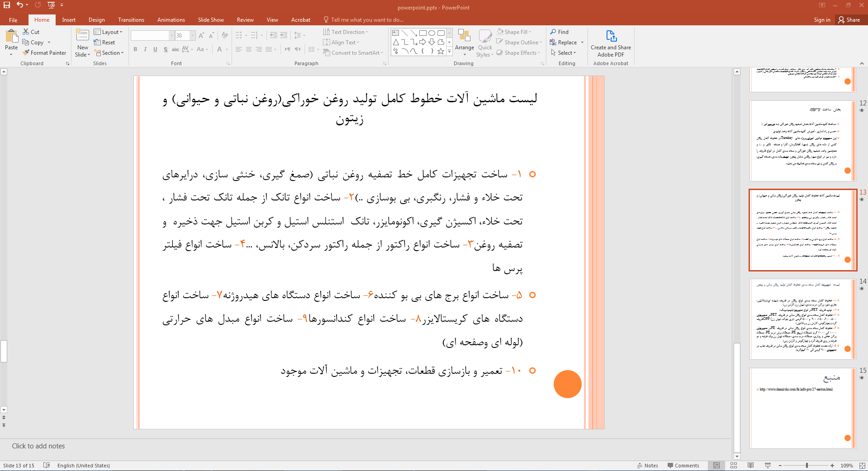Image resolution: width=868 pixels, height=471 pixels.
Task: Click Increase Font Size icon
Action: [202, 35]
